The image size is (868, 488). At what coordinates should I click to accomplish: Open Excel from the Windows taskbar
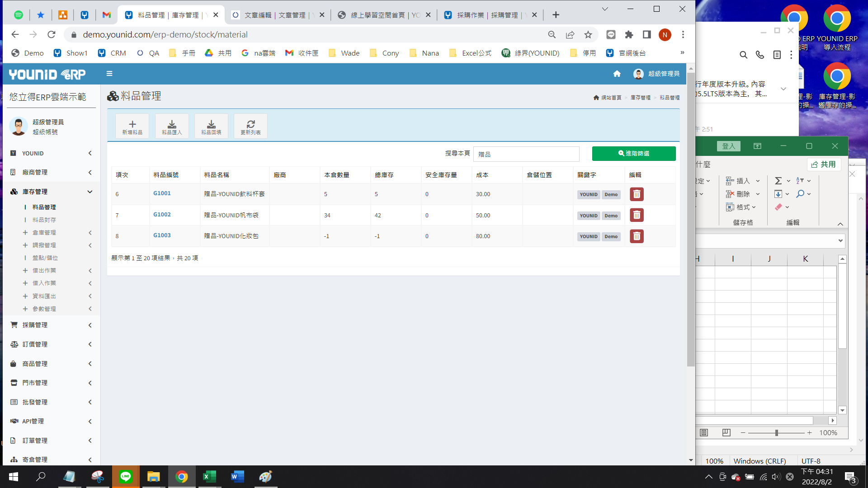click(209, 477)
